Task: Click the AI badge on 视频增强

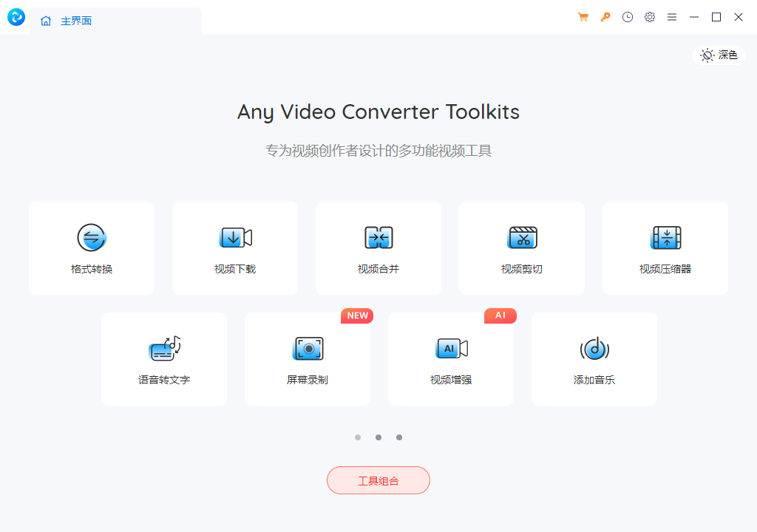Action: 500,316
